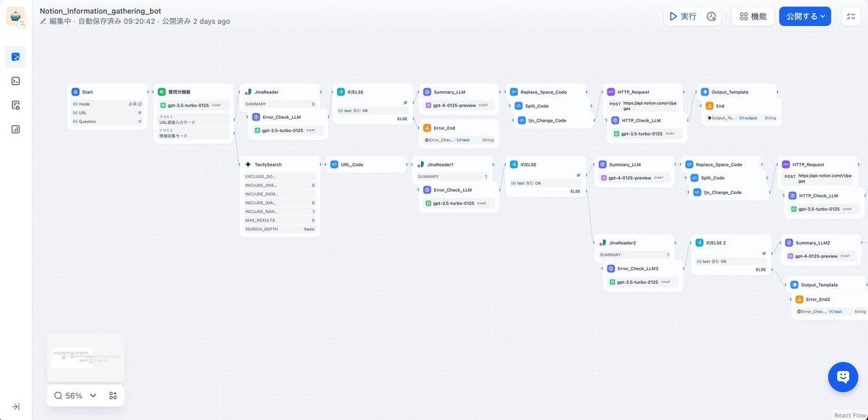Viewport: 868px width, 420px height.
Task: Select the JinaReader1 node icon
Action: (421, 164)
